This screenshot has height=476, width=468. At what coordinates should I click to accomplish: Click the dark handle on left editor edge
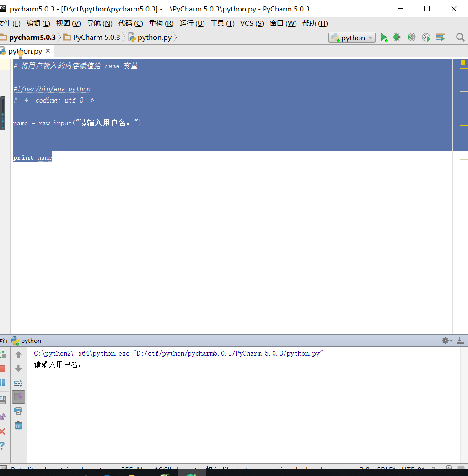[x=3, y=113]
